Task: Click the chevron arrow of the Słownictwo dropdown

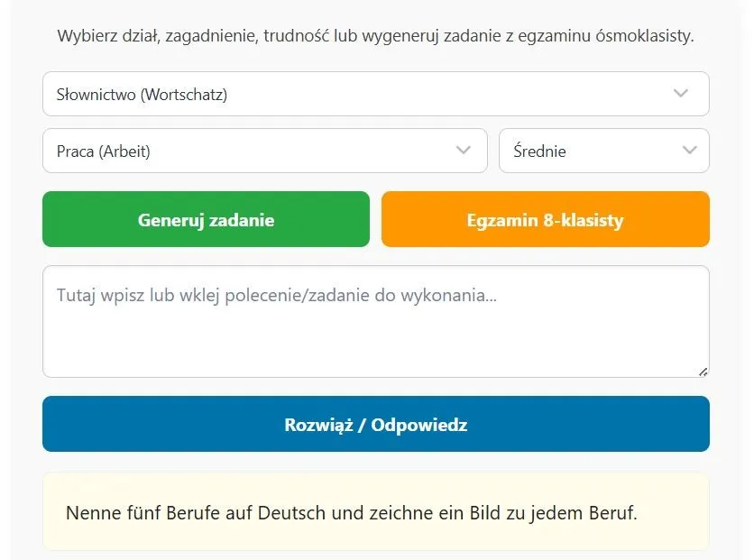Action: 681,94
